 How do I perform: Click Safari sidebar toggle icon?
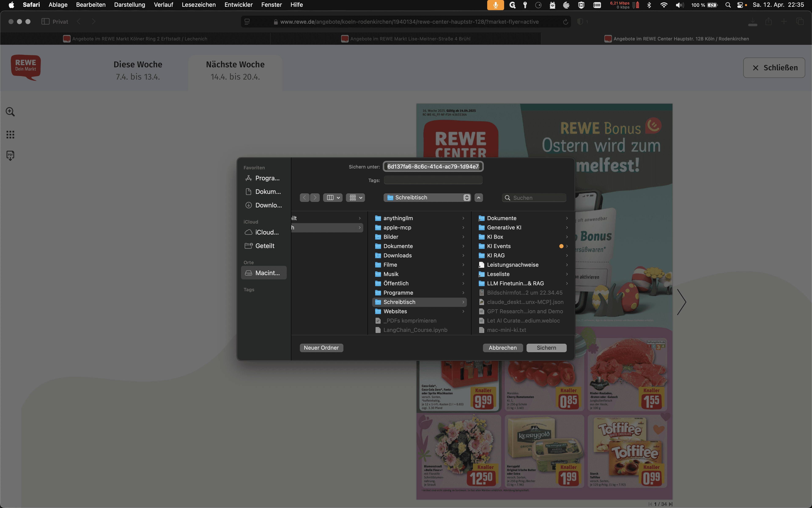click(45, 22)
